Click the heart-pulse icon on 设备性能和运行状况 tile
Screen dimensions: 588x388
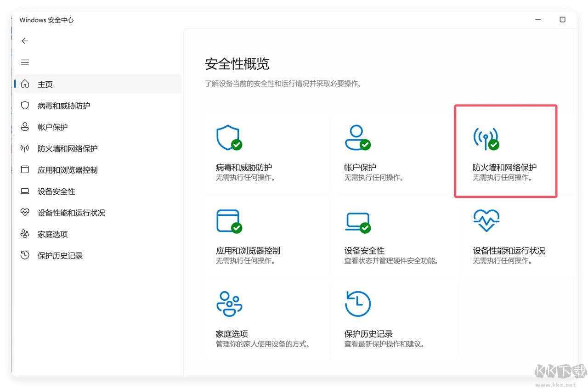coord(486,219)
